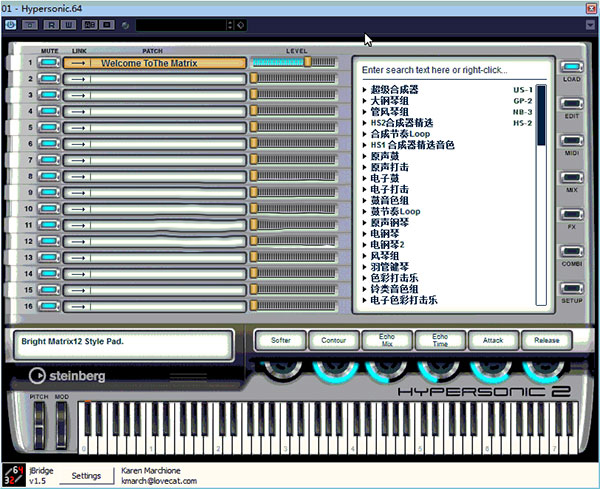Viewport: 600px width, 489px height.
Task: Mute channel 2
Action: coord(49,79)
